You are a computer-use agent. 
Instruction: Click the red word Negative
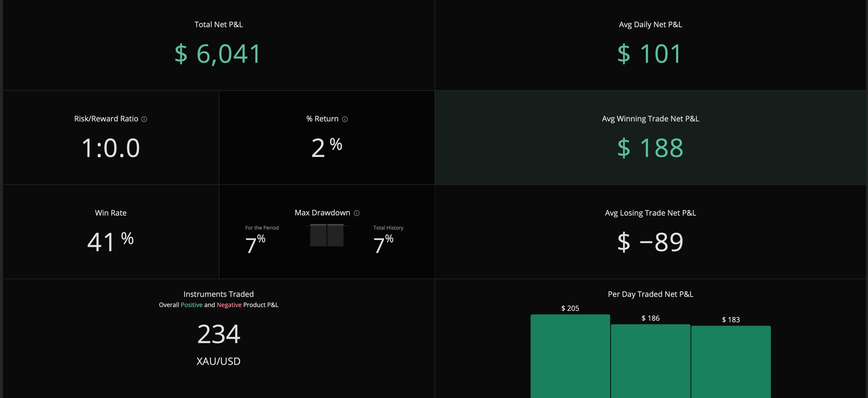coord(229,305)
